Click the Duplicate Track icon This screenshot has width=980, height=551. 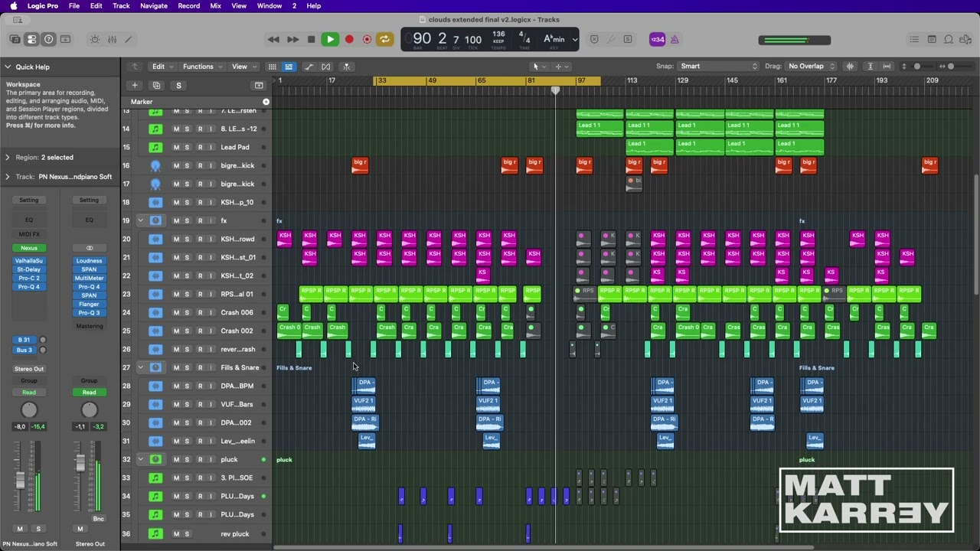click(156, 86)
